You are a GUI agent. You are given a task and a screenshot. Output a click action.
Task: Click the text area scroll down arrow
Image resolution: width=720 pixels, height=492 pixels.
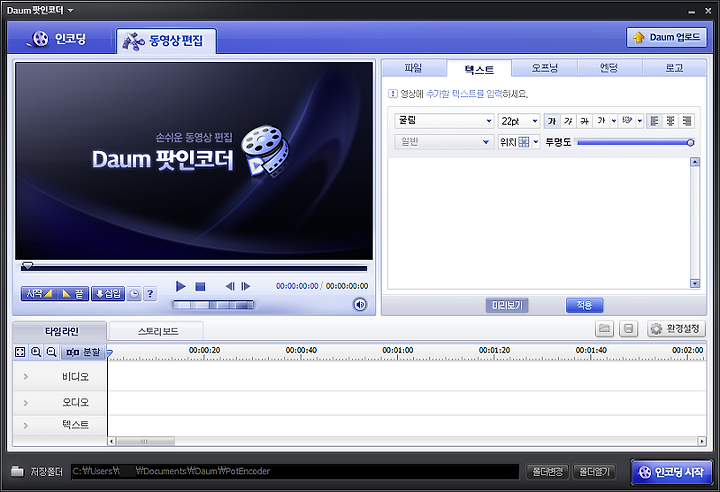pos(695,283)
